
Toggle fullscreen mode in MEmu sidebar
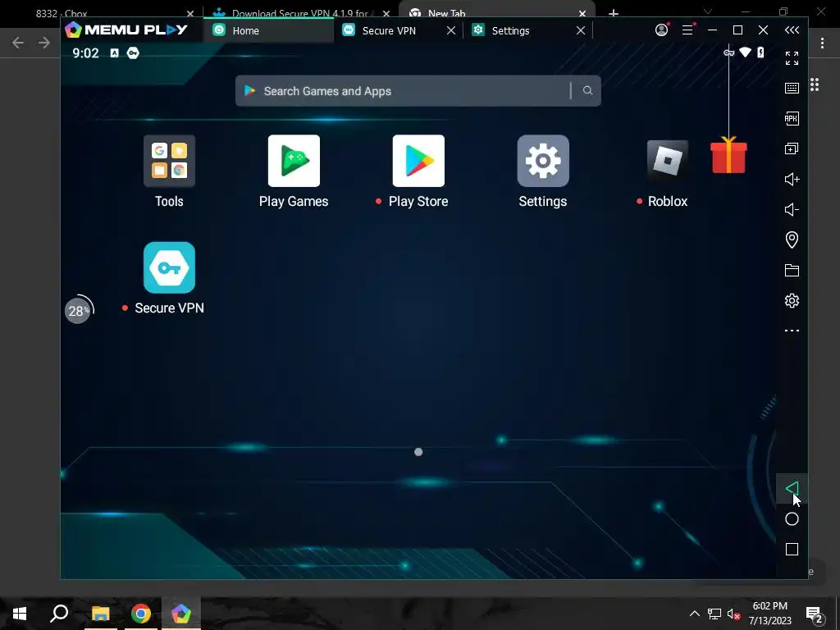[792, 58]
